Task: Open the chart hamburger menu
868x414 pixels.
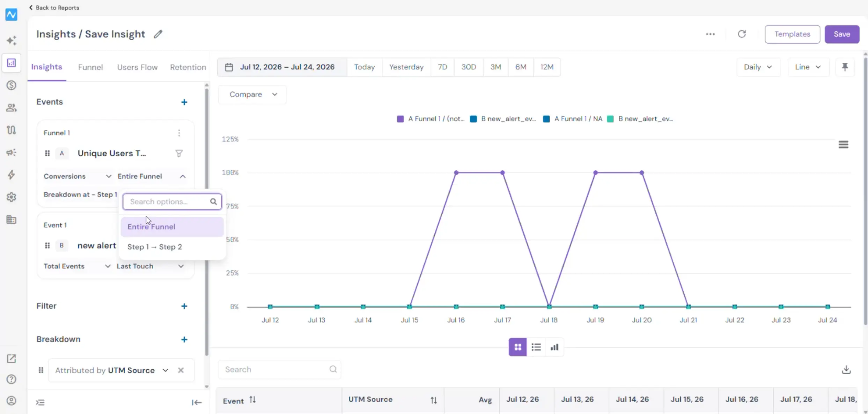Action: click(843, 145)
